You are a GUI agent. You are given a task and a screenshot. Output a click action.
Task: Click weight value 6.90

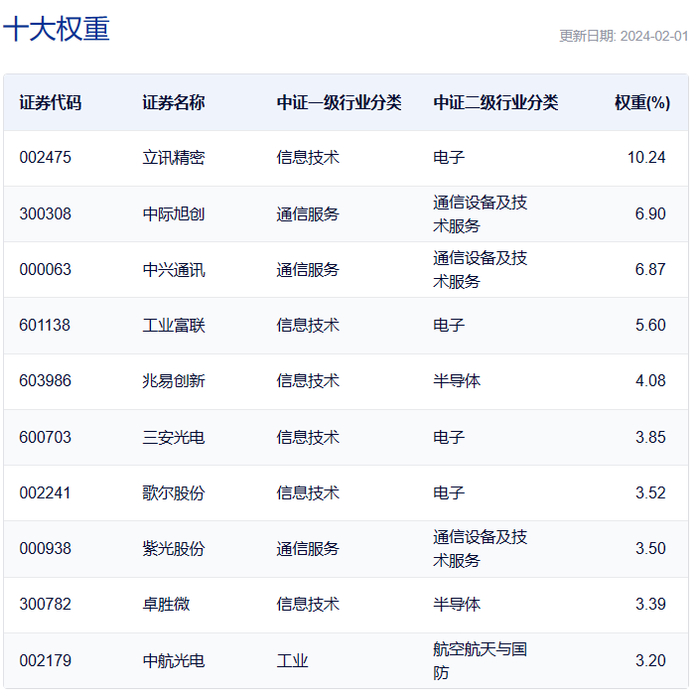(x=650, y=214)
